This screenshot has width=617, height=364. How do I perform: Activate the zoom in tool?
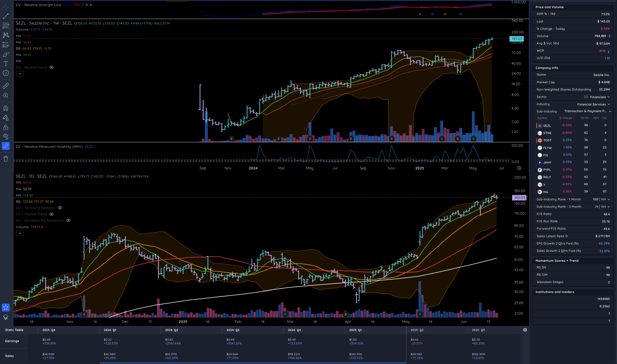6,96
